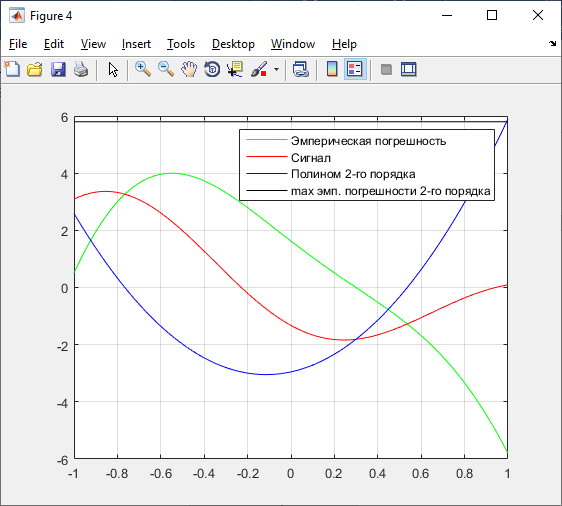Screen dimensions: 562x506
Task: Open the Desktop menu
Action: click(x=233, y=44)
